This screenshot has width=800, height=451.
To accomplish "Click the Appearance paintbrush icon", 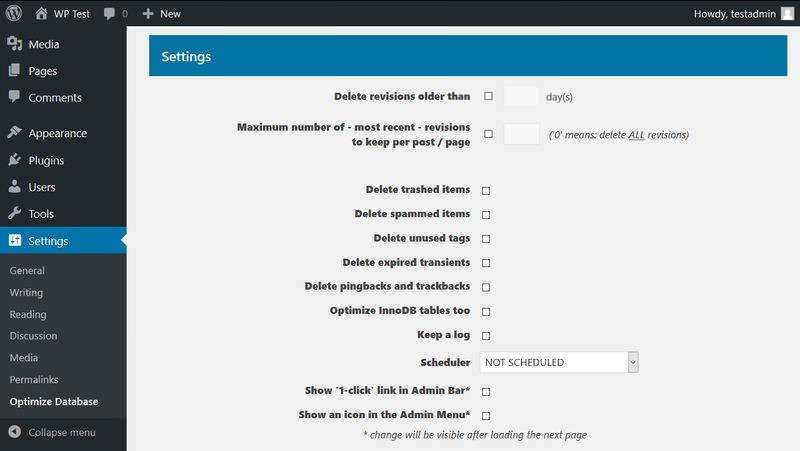I will 15,133.
